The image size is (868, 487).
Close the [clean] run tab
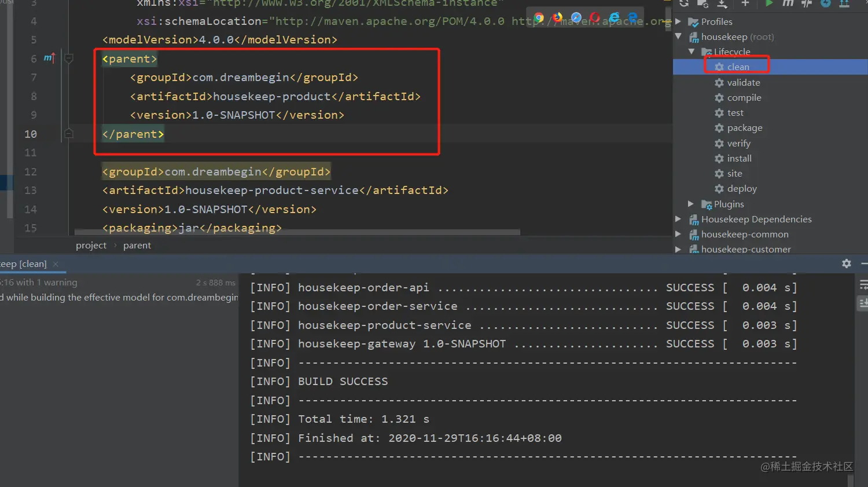[56, 264]
